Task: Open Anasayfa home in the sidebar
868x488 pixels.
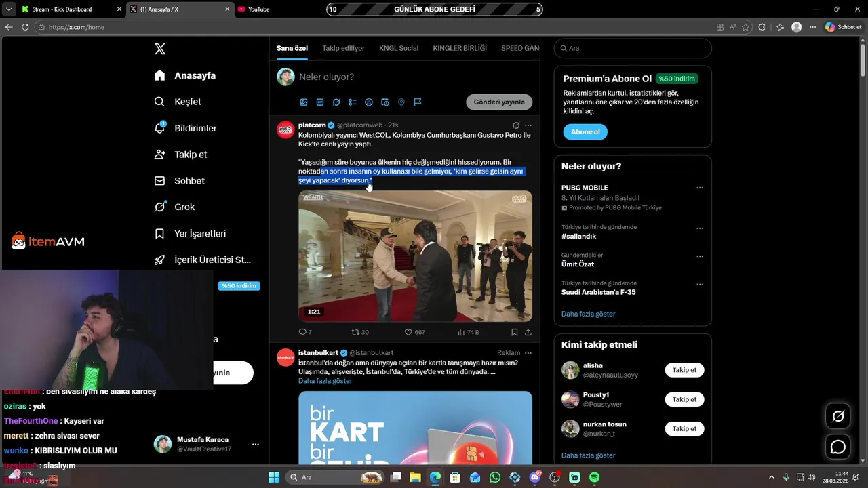Action: click(x=185, y=75)
